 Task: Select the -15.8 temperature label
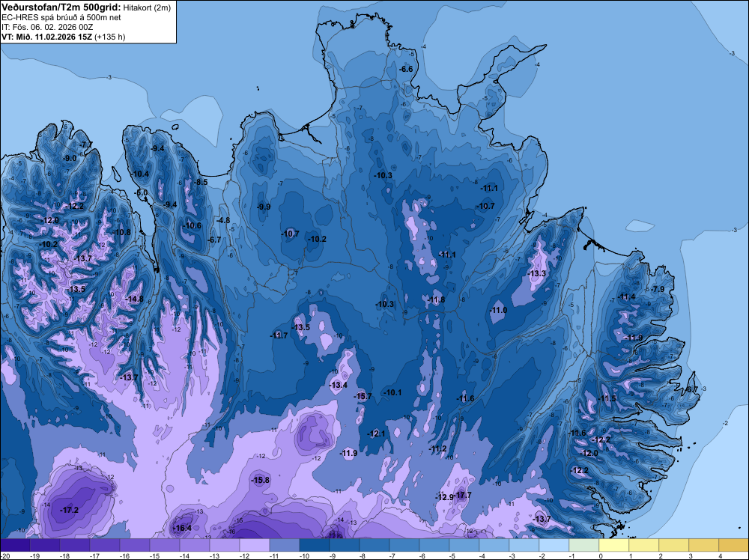click(261, 480)
